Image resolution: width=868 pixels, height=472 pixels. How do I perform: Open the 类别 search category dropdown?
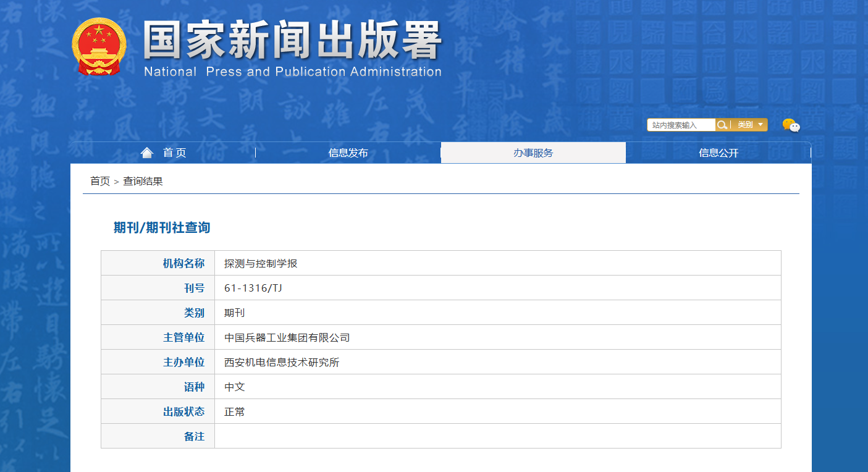(x=750, y=125)
